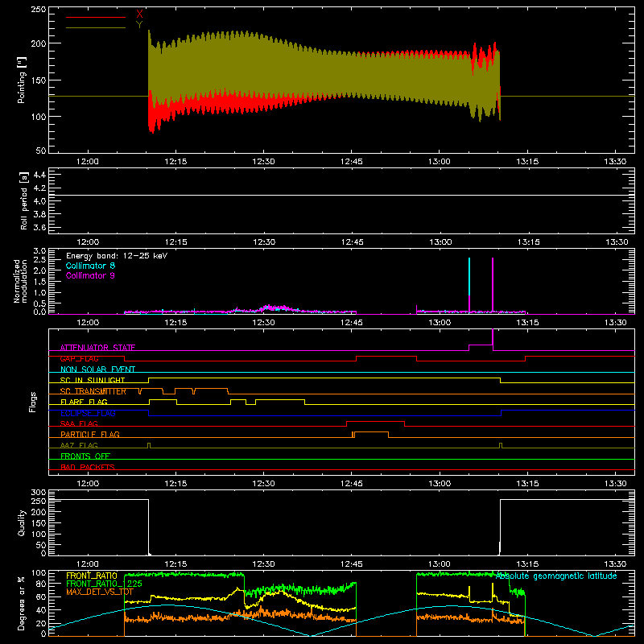Click the red BAD_PACKETS flag label
Screen dimensions: 644x644
(88, 467)
